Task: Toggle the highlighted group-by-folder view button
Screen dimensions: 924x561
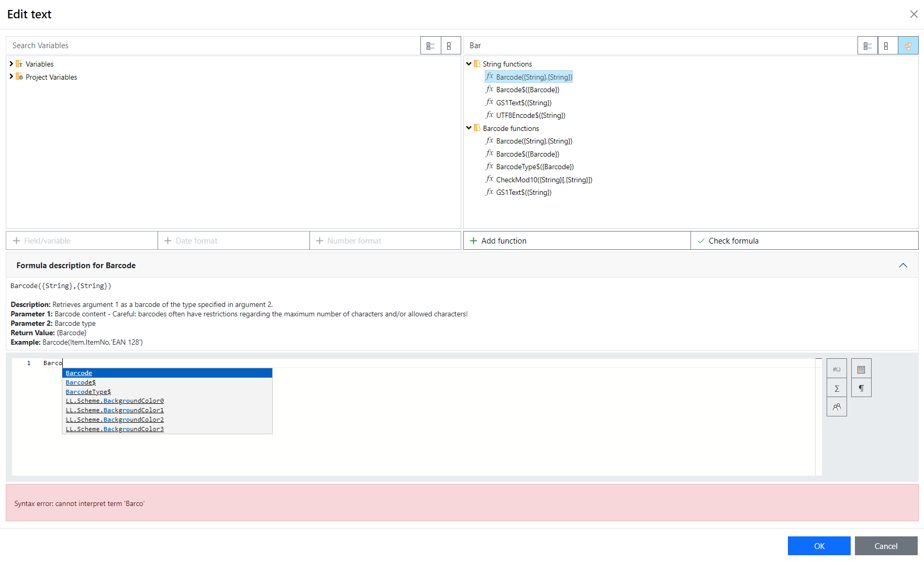Action: tap(908, 46)
